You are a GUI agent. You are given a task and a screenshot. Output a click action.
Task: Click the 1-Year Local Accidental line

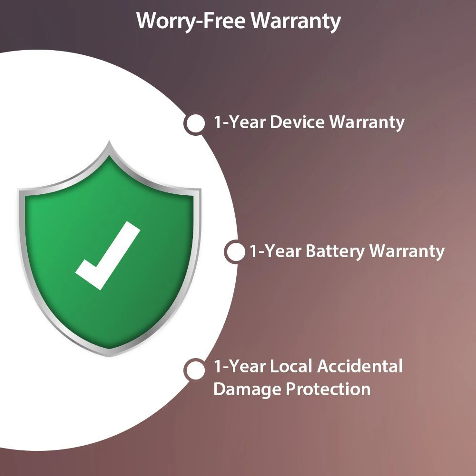(x=308, y=366)
